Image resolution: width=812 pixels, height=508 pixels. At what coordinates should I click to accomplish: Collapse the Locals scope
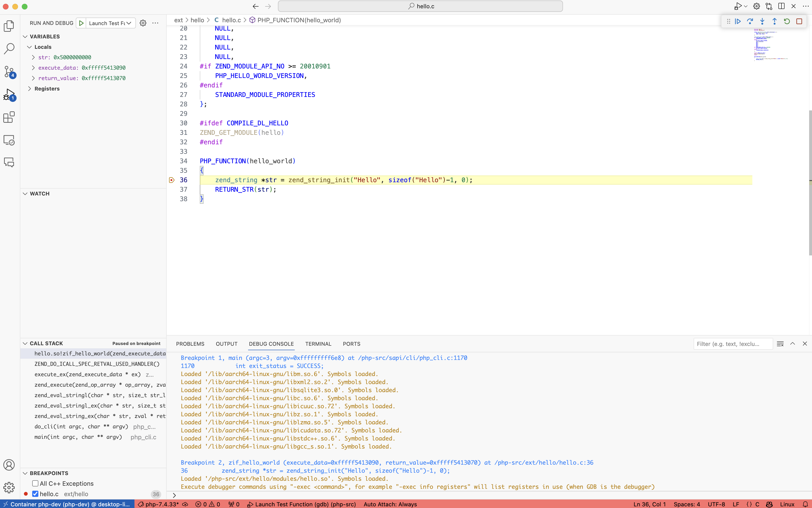pos(30,47)
